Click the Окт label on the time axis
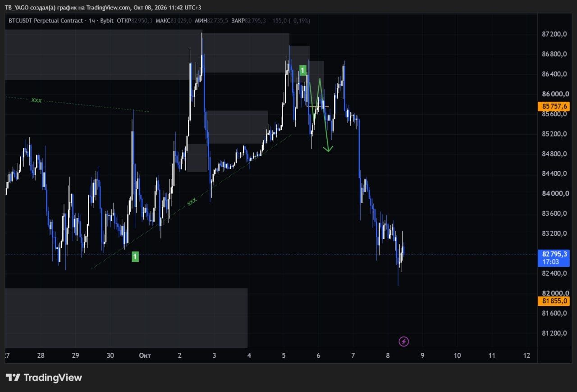 pos(145,356)
